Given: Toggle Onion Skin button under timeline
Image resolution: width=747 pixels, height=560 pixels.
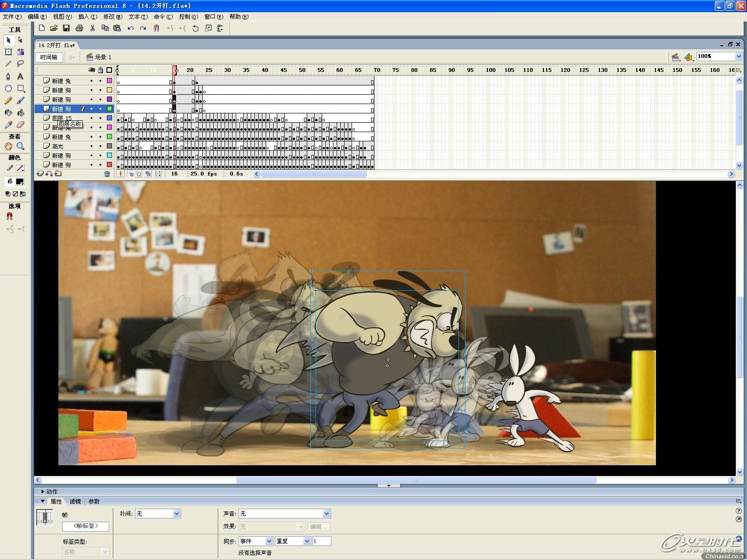Looking at the screenshot, I should [x=131, y=174].
